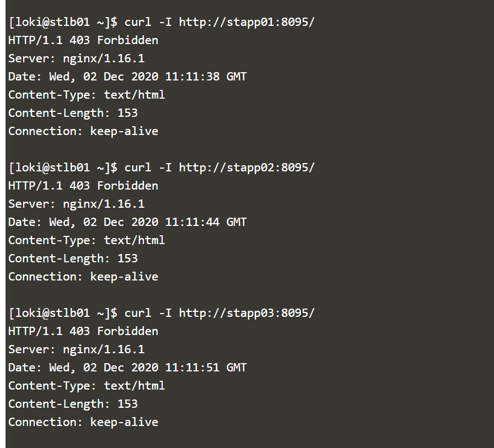Click Content-Type text/html in the stapp02 response
Viewport: 494px width, 448px height.
[87, 240]
